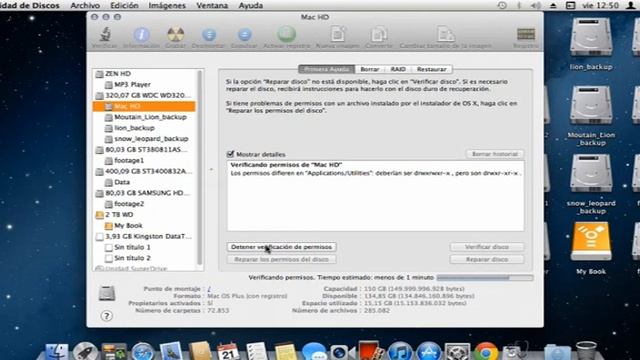The image size is (640, 360).
Task: Open the Registro log toolbar icon
Action: (526, 34)
